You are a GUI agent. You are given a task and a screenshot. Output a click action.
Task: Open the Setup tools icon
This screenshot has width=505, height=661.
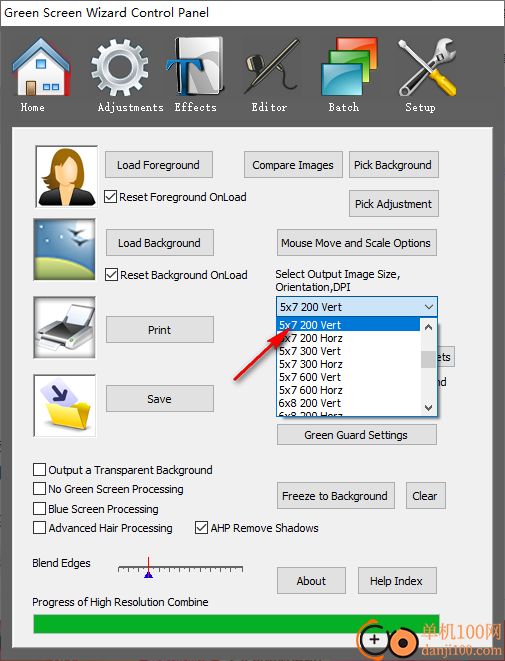[x=427, y=67]
